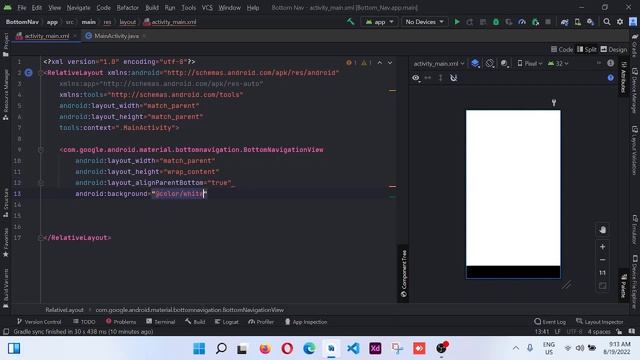Open Windows taskbar search
640x360 pixels.
221,349
